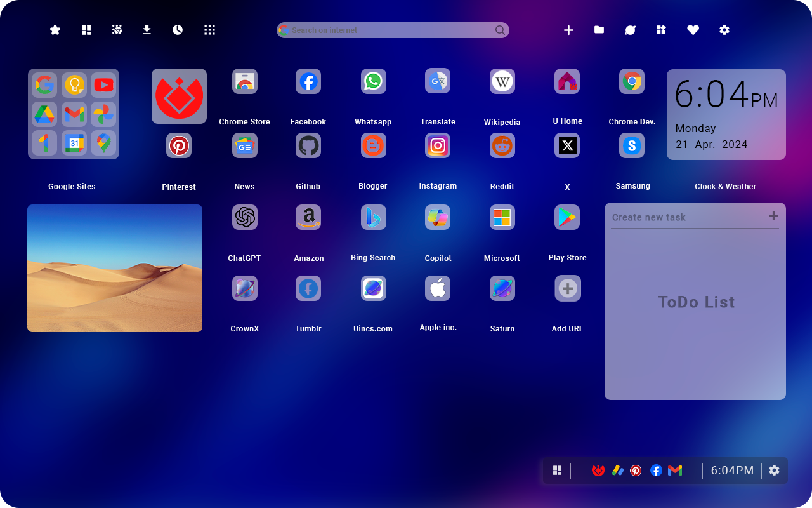Viewport: 812px width, 508px height.
Task: Open the Chrome Dev. shortcut
Action: (632, 81)
